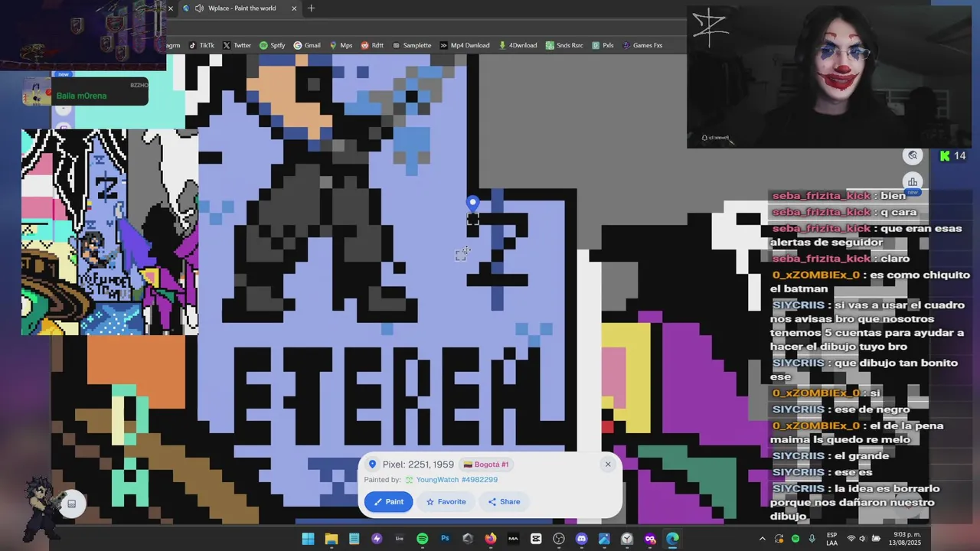Screen dimensions: 980x551
Task: Open the purple mask app in the taskbar
Action: [x=650, y=539]
